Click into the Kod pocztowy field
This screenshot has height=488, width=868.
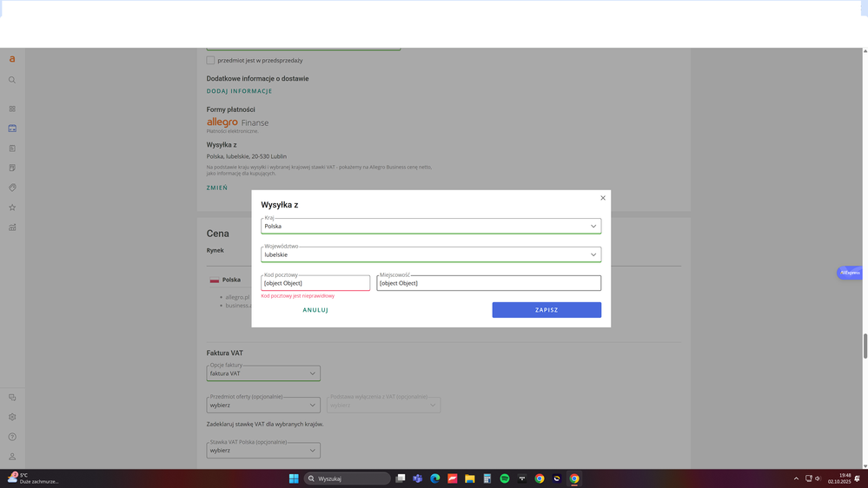point(315,283)
